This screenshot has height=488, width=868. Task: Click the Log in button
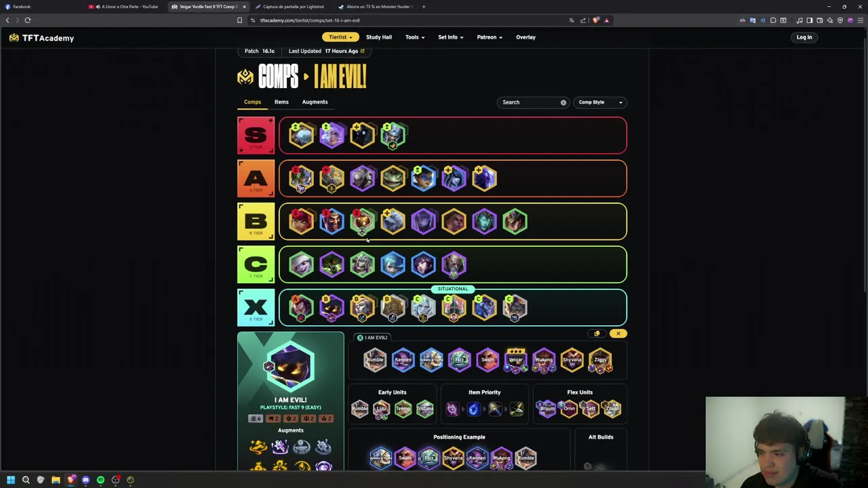(x=804, y=37)
